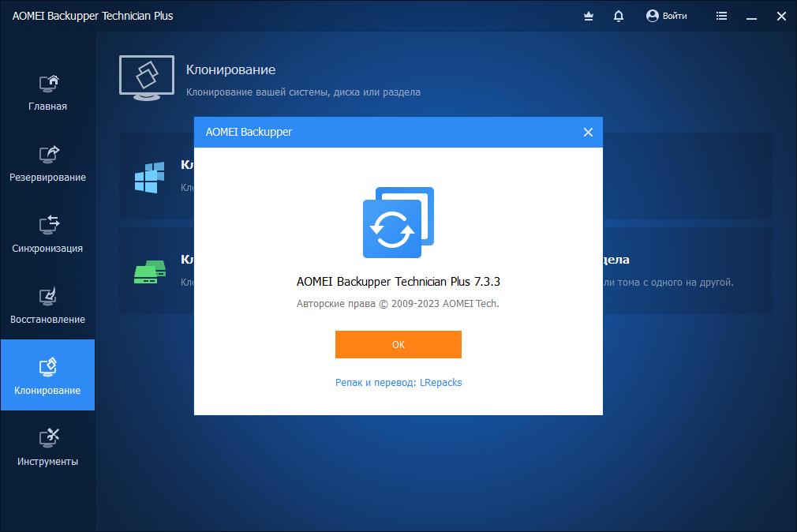Open the notifications bell
797x532 pixels.
click(619, 16)
